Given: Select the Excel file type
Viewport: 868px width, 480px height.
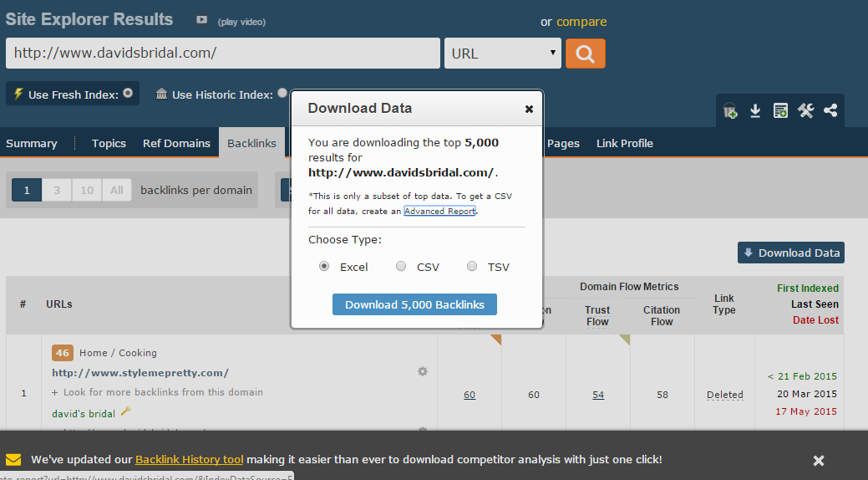Looking at the screenshot, I should pos(324,267).
